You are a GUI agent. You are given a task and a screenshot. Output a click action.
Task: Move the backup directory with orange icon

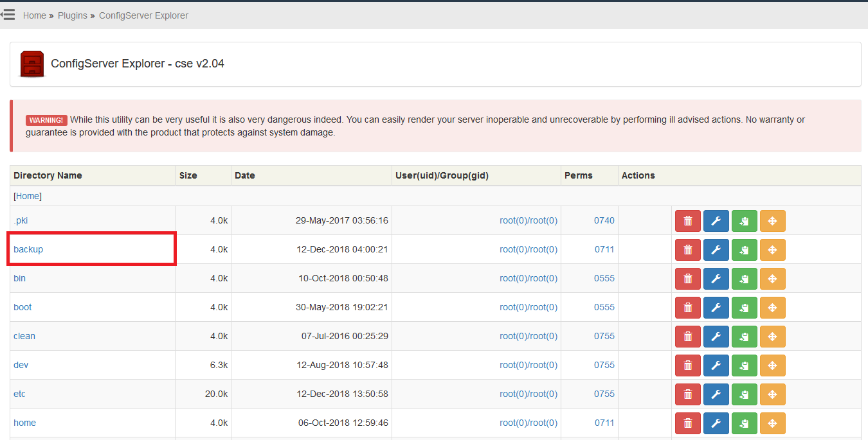[773, 250]
